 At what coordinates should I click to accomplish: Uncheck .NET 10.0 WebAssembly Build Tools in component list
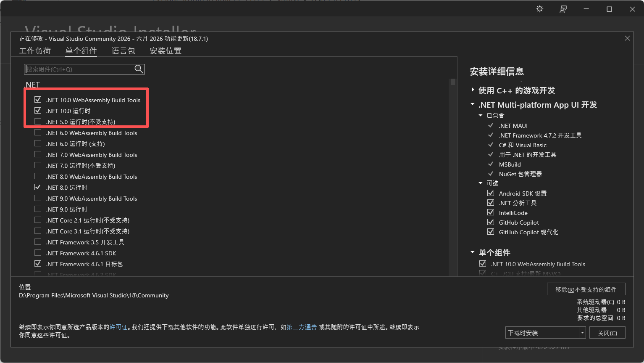click(x=38, y=100)
